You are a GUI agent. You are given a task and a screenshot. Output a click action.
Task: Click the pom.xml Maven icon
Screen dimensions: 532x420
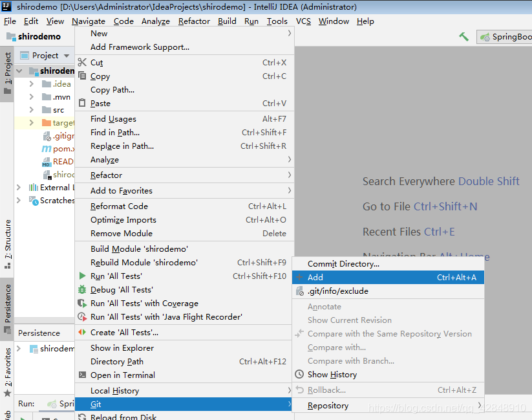coord(47,149)
